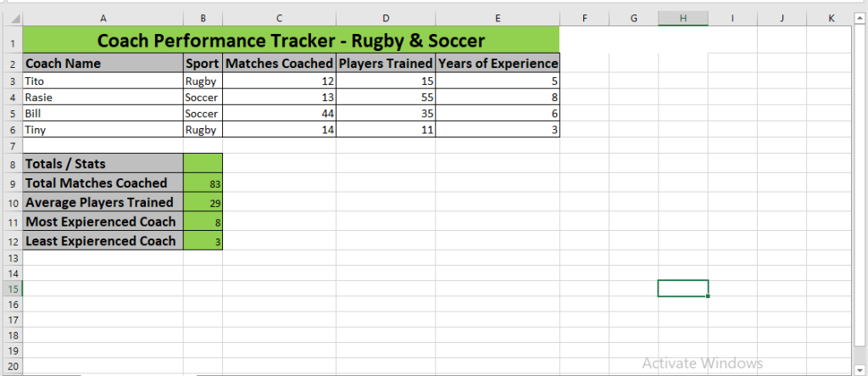Screen dimensions: 868x376
Task: Click the column A header
Action: click(x=103, y=18)
